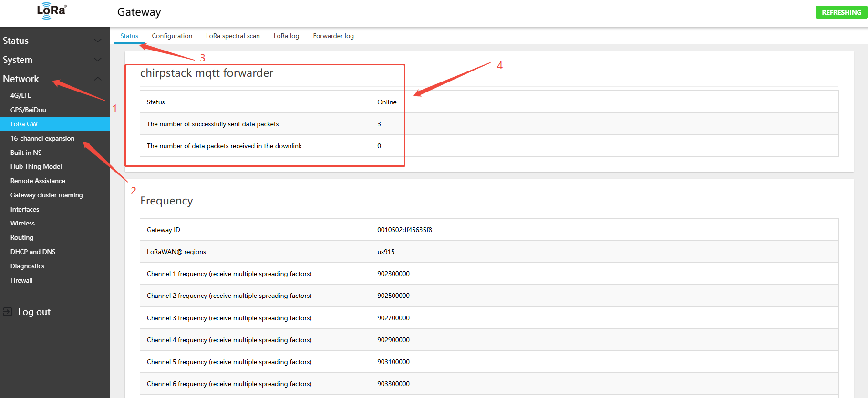Click the Log out link
Screen dimensions: 868x398
[34, 312]
